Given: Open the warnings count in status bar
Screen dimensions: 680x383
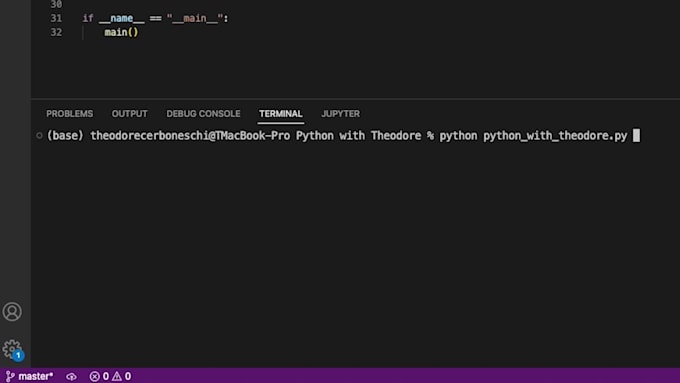Looking at the screenshot, I should coord(122,376).
